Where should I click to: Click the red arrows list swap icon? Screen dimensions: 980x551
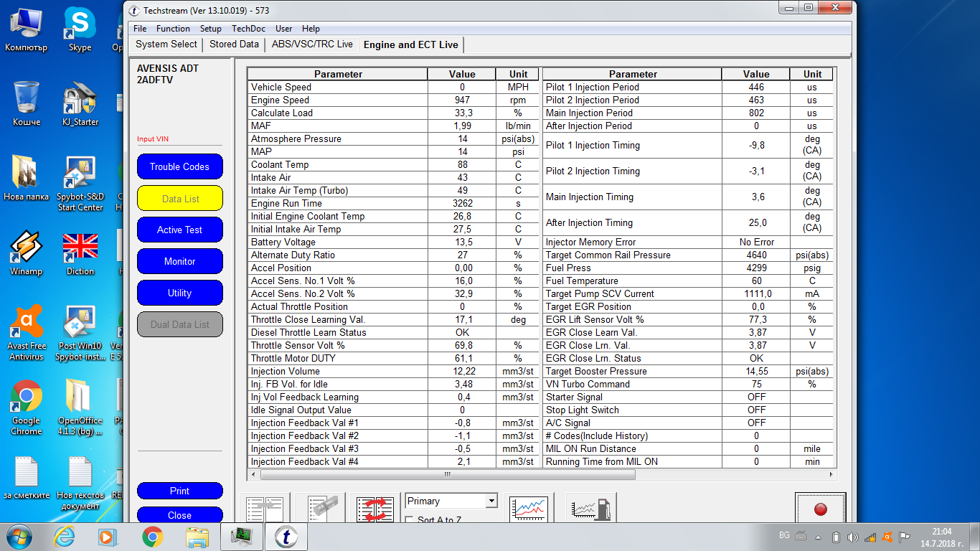(x=375, y=508)
